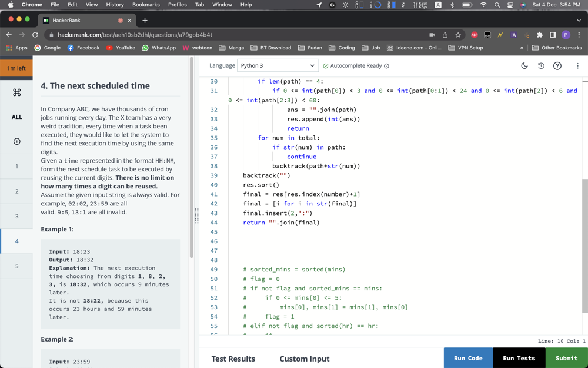The height and width of the screenshot is (368, 588).
Task: Open the Other Bookmarks folder
Action: coord(557,48)
